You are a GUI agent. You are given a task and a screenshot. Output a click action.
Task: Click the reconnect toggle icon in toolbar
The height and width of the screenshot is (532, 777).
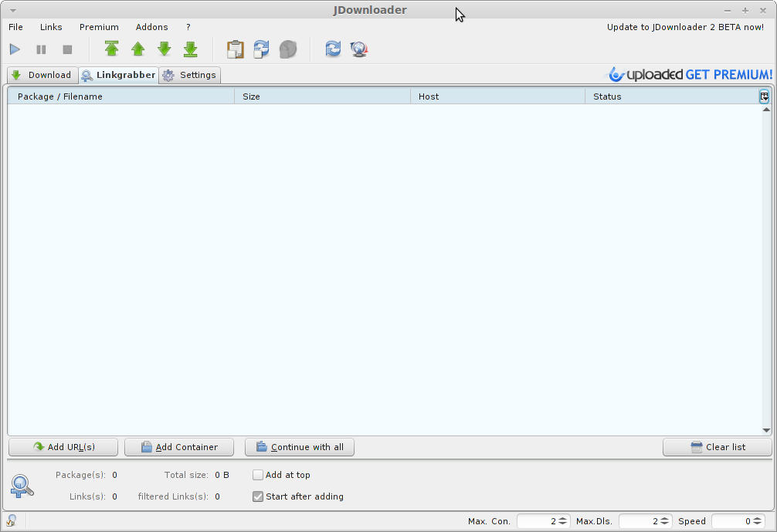261,49
